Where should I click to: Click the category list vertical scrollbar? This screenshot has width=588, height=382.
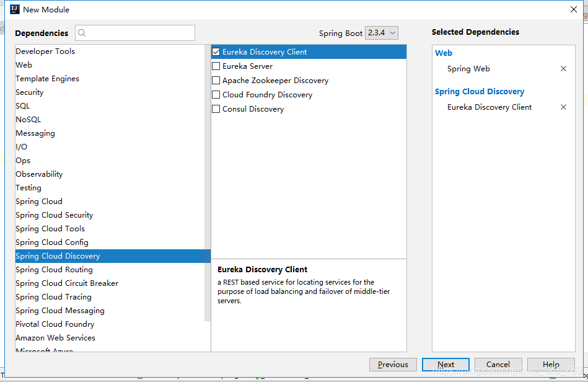coord(208,183)
